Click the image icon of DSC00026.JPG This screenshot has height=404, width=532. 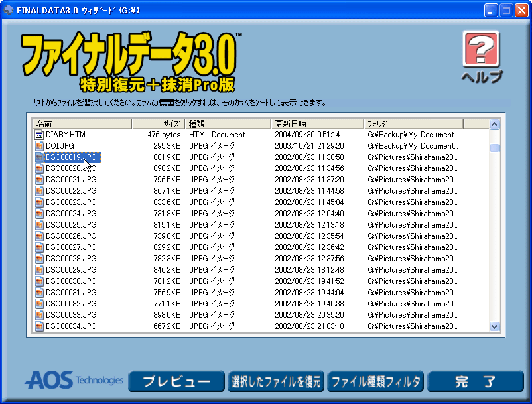(x=39, y=236)
